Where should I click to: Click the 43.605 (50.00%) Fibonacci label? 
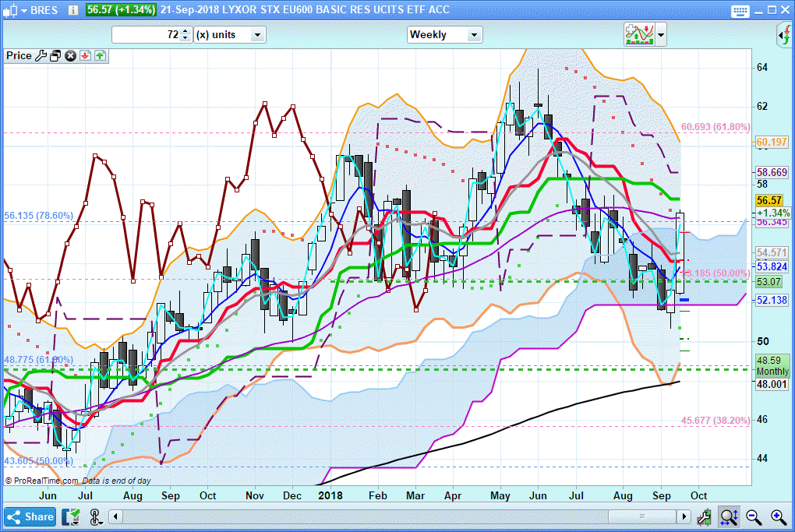pos(38,461)
